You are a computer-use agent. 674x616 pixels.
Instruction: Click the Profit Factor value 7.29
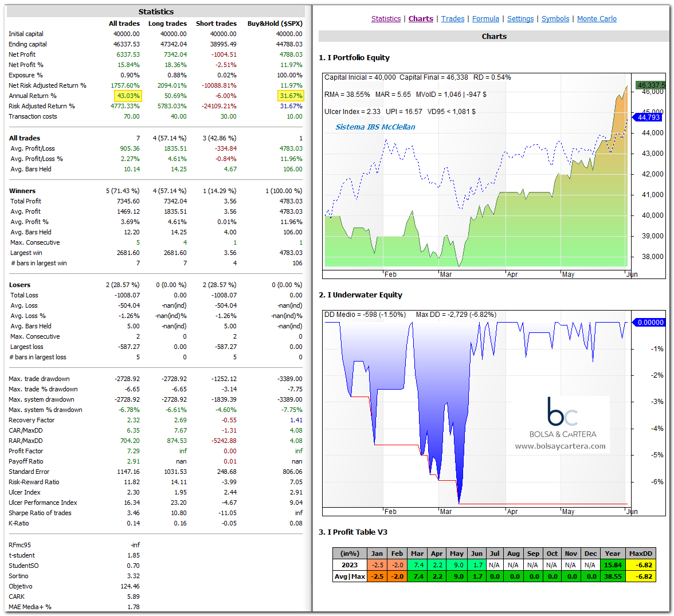(x=133, y=452)
